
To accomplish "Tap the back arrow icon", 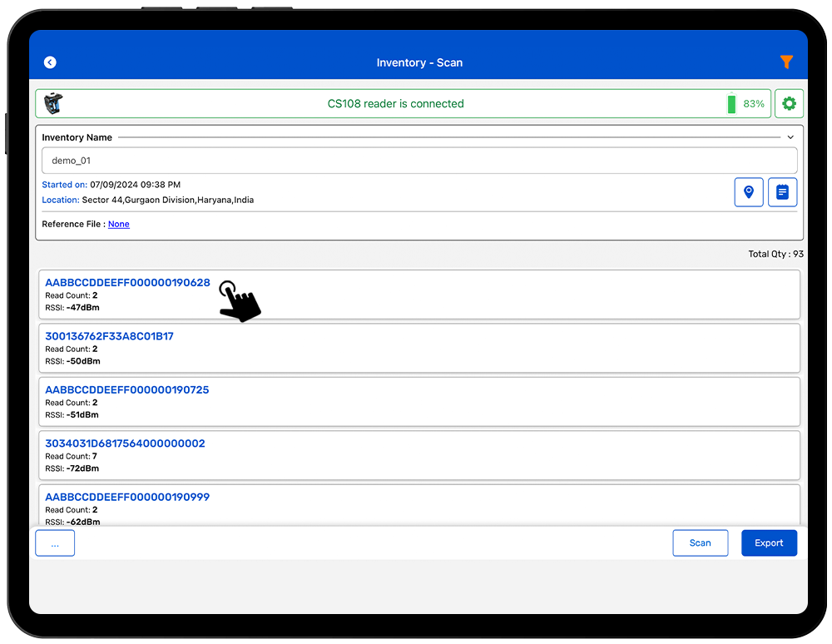I will tap(50, 62).
